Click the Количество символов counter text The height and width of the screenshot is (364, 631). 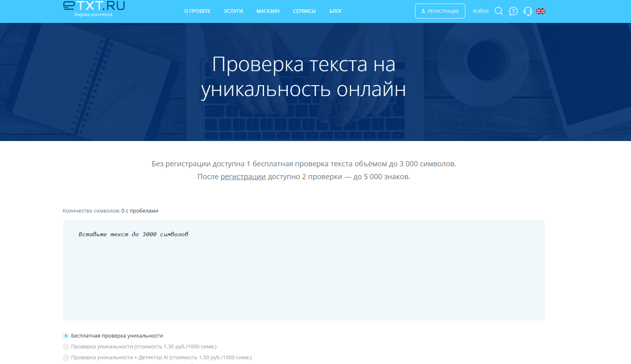point(111,211)
